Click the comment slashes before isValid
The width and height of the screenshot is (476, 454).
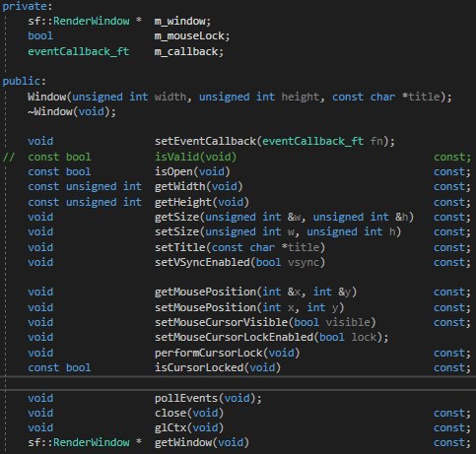pos(9,157)
